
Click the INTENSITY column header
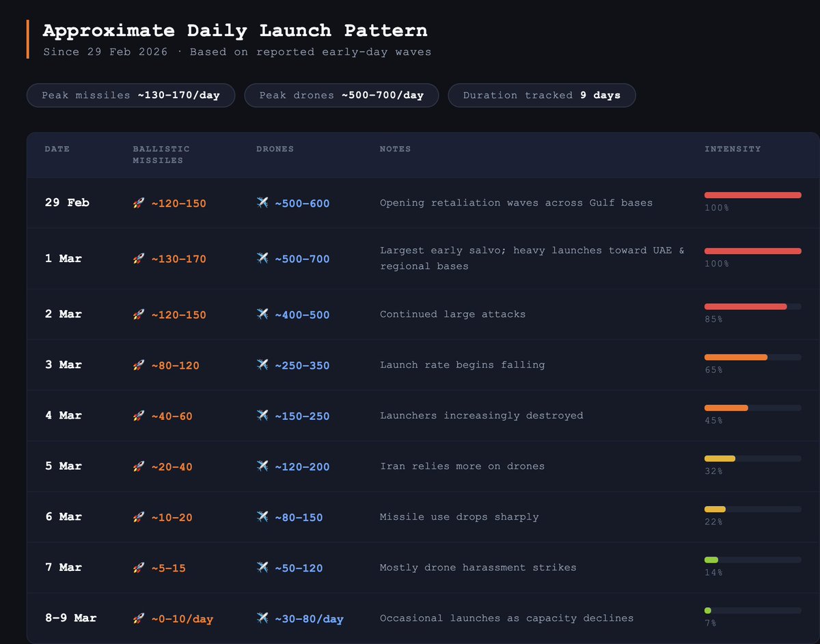tap(733, 149)
